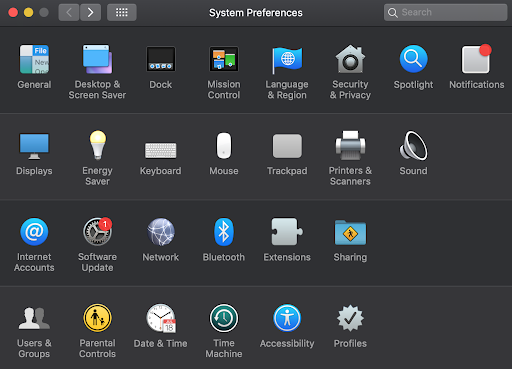Open the Dock preferences icon

click(x=161, y=59)
